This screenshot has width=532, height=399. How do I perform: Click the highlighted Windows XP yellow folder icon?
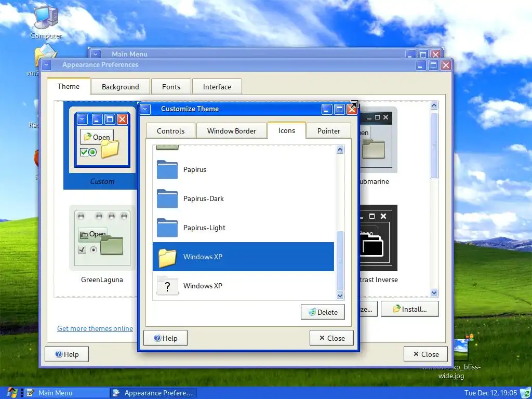click(167, 257)
